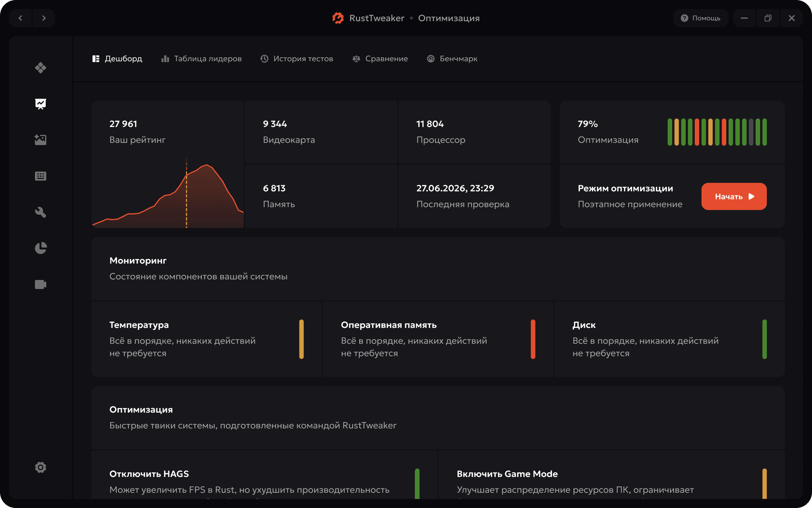The width and height of the screenshot is (812, 508).
Task: Select the optimization chart icon in sidebar
Action: point(41,104)
